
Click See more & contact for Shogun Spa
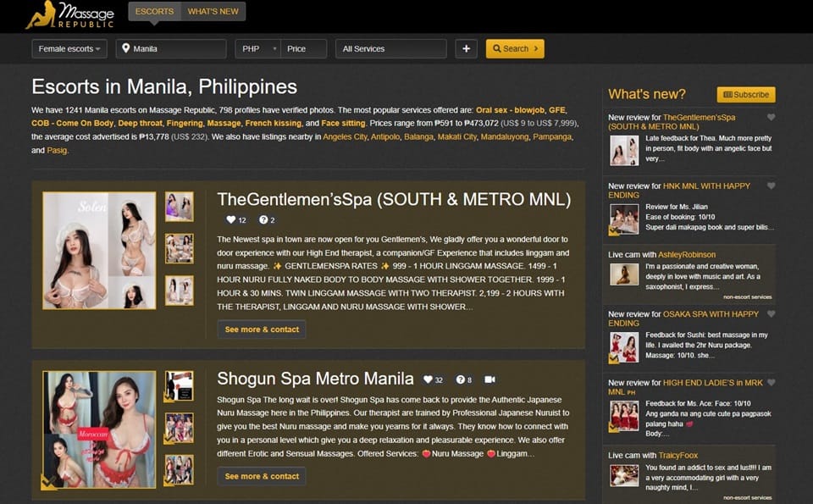coord(262,476)
